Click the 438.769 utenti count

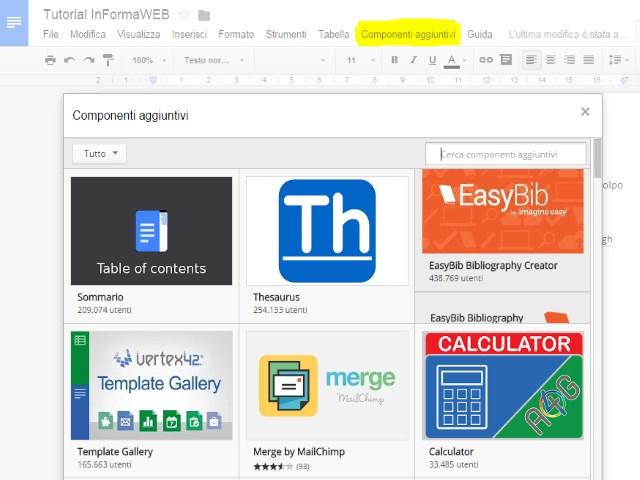[x=456, y=278]
